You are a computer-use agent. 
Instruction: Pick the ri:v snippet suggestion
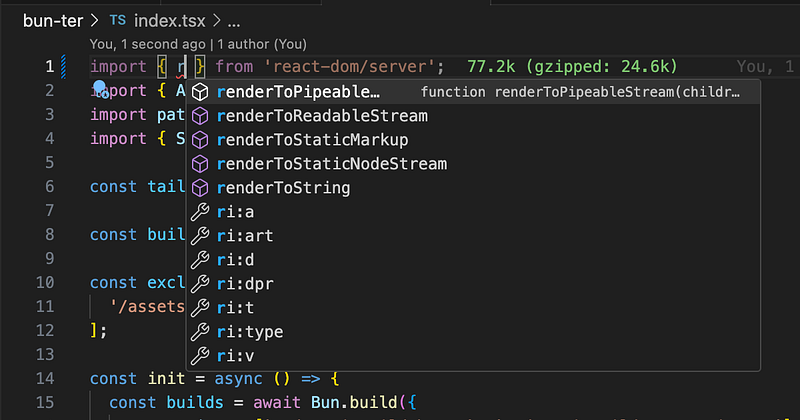(x=473, y=356)
